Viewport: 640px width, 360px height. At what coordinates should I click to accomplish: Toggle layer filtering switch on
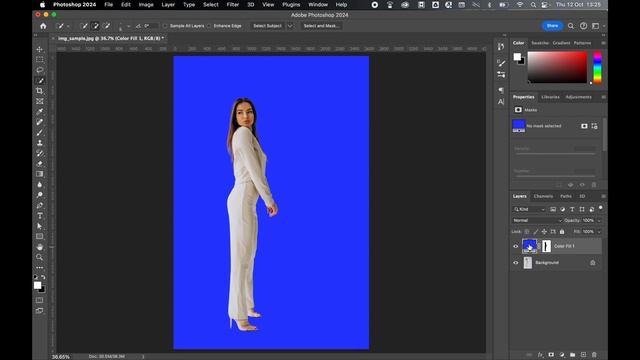point(600,208)
